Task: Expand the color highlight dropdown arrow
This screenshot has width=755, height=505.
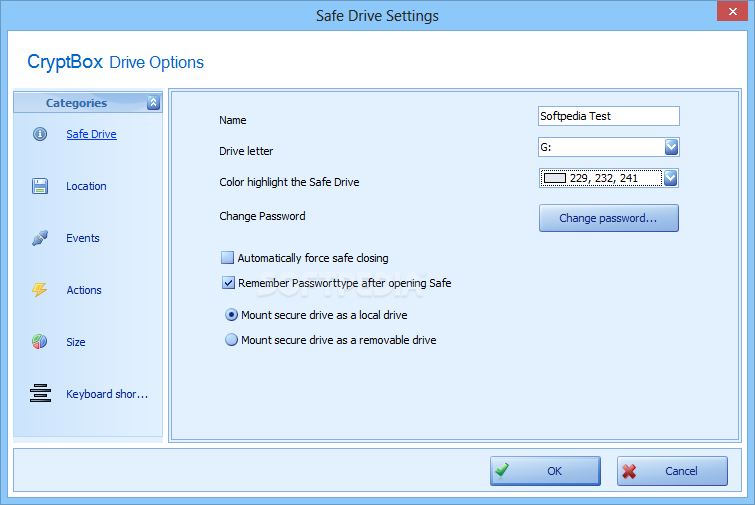Action: [670, 178]
